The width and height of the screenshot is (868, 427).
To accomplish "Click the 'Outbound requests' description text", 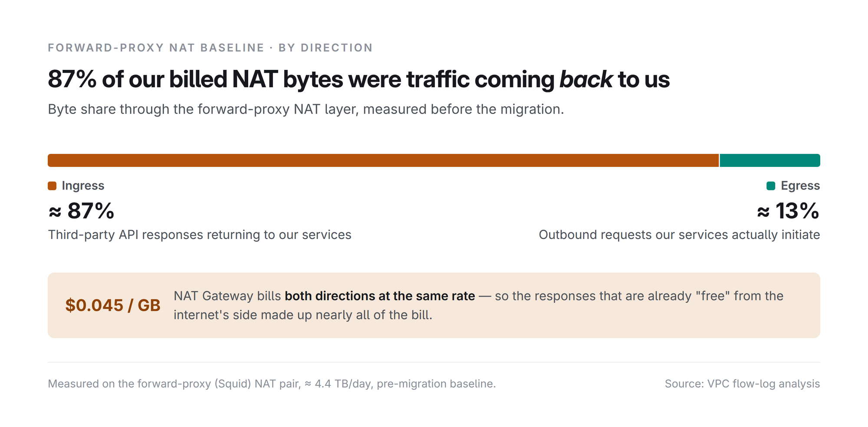I will click(x=679, y=235).
